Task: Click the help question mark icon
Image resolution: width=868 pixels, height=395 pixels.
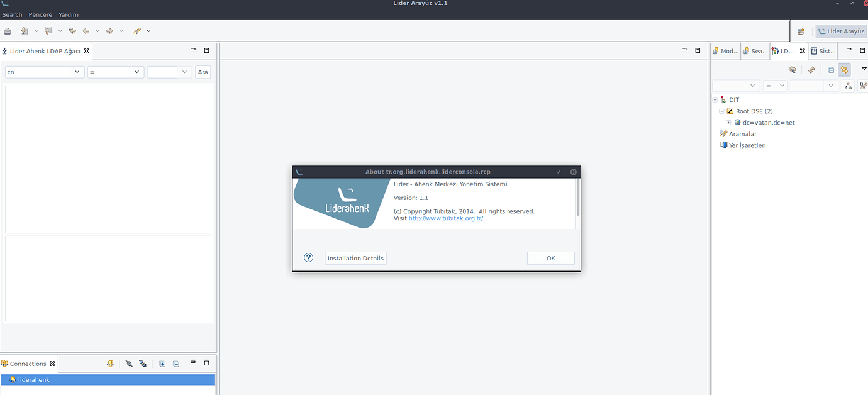Action: pos(308,258)
